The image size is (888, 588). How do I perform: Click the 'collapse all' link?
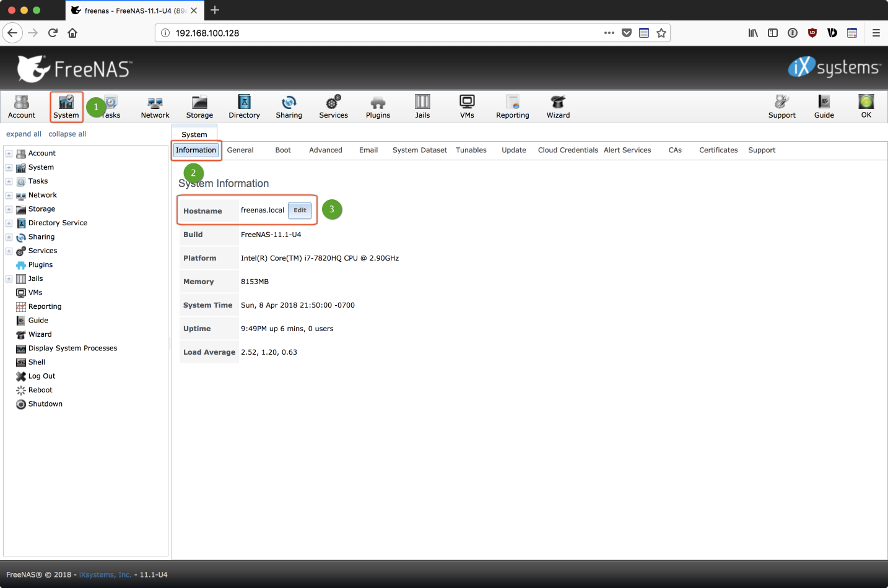click(x=67, y=134)
